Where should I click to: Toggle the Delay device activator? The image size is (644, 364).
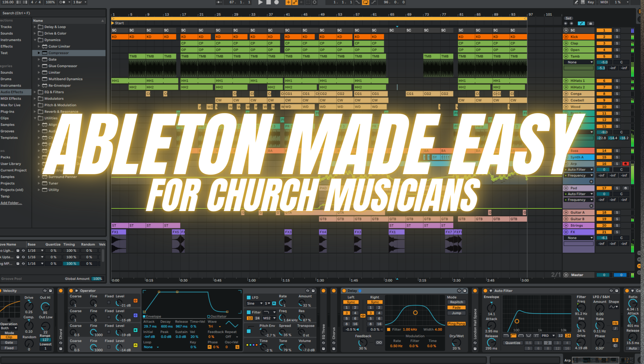pos(344,291)
